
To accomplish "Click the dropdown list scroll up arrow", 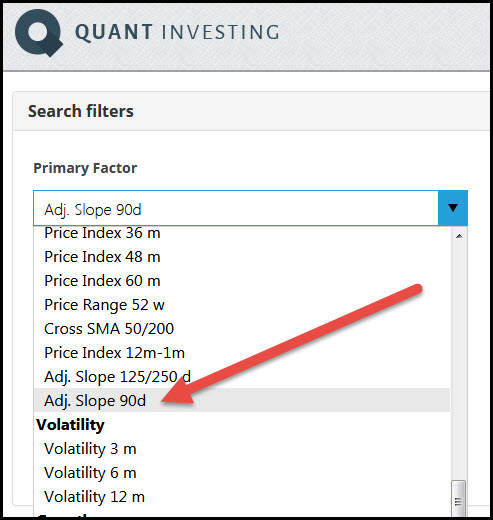I will [459, 236].
